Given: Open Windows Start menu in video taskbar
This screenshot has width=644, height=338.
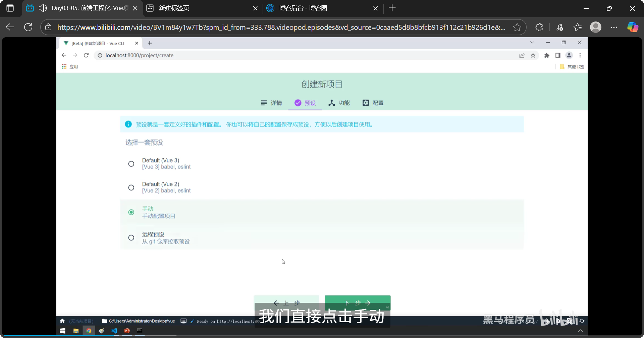Looking at the screenshot, I should click(62, 331).
